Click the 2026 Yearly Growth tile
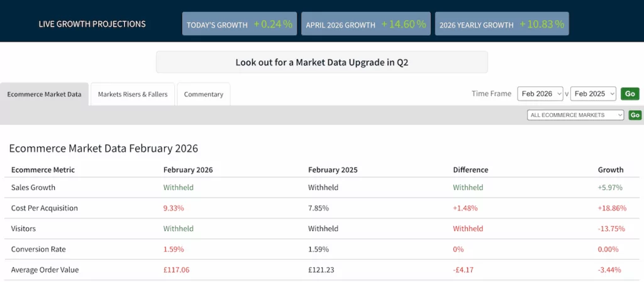Image resolution: width=644 pixels, height=282 pixels. click(502, 24)
